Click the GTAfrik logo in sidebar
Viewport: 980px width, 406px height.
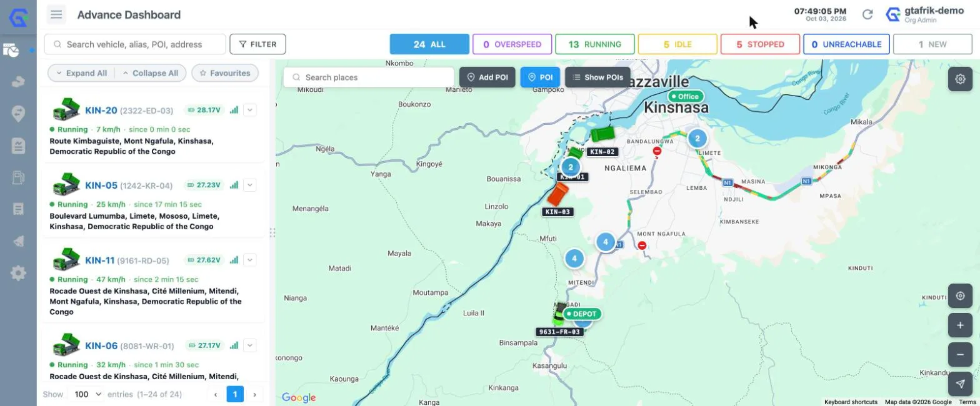(18, 18)
